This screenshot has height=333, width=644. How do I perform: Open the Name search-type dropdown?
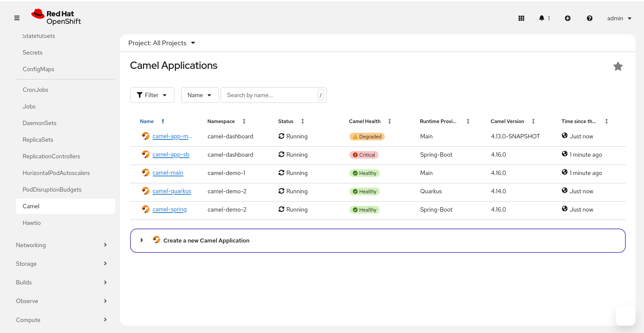(200, 95)
